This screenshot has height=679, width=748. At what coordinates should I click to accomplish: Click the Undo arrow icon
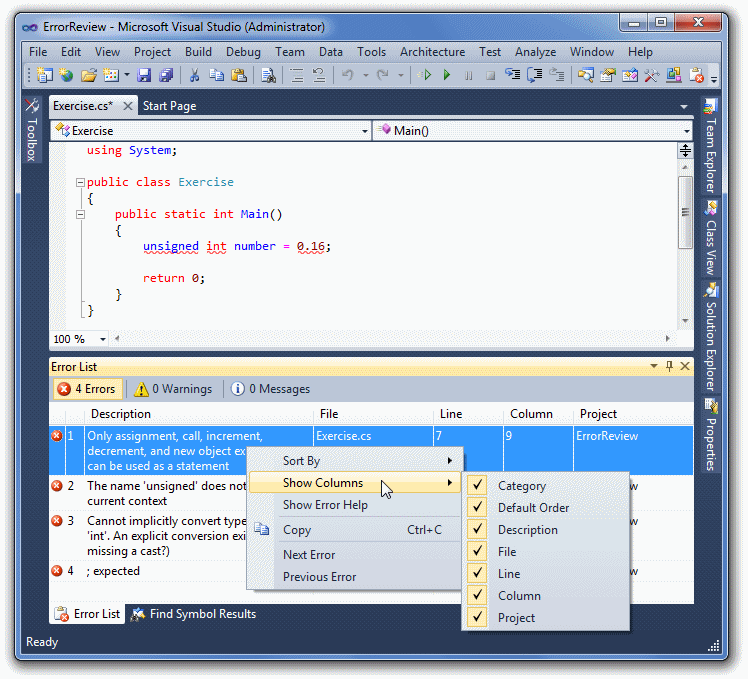(x=348, y=75)
